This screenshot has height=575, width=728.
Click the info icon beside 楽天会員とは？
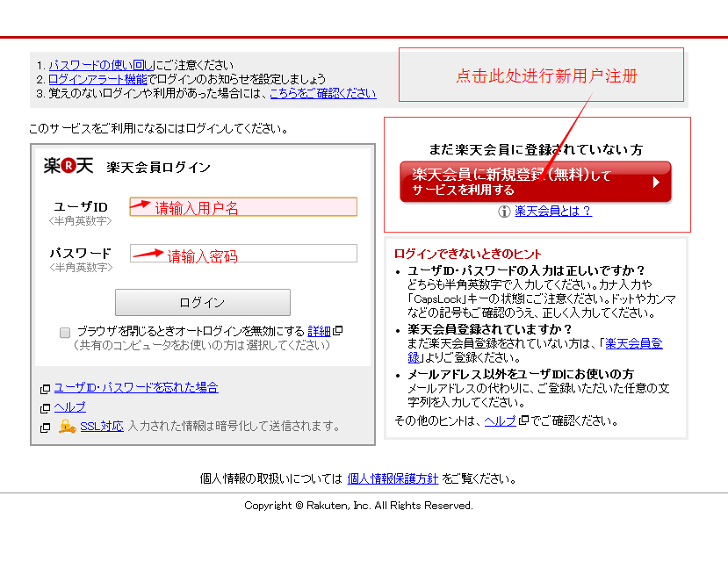pos(504,212)
